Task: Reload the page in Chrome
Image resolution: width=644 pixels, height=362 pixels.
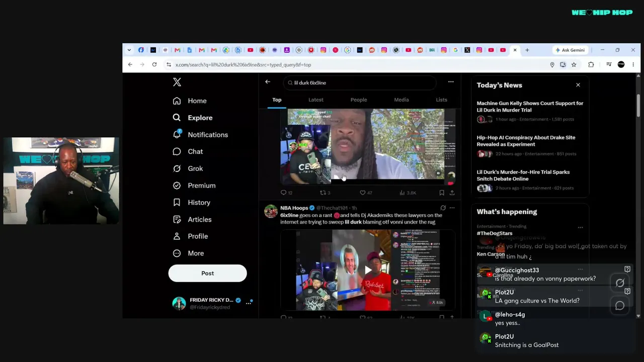Action: click(x=154, y=64)
